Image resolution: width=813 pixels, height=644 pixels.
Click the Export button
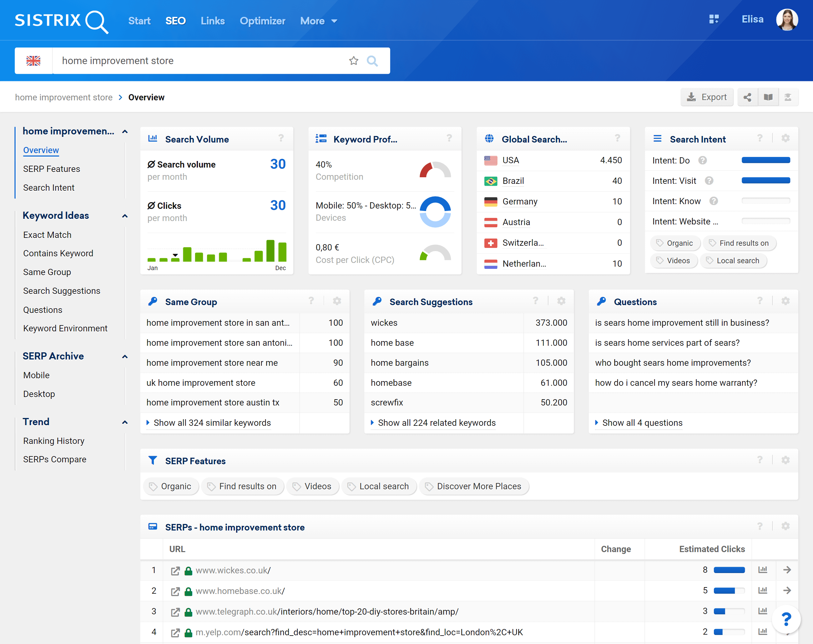(x=707, y=97)
